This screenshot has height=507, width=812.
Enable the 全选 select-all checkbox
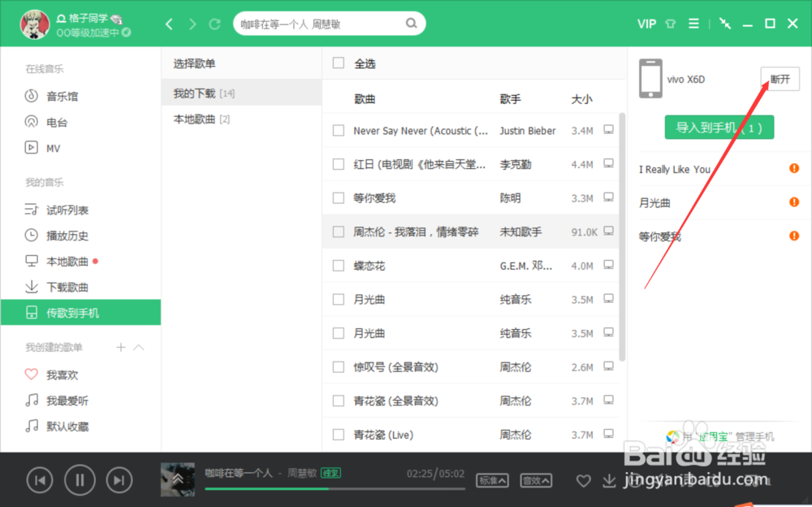tap(339, 63)
